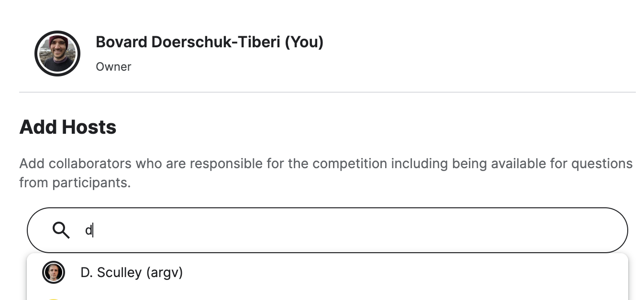This screenshot has width=644, height=300.
Task: Click the divider line under the owner
Action: tap(327, 92)
